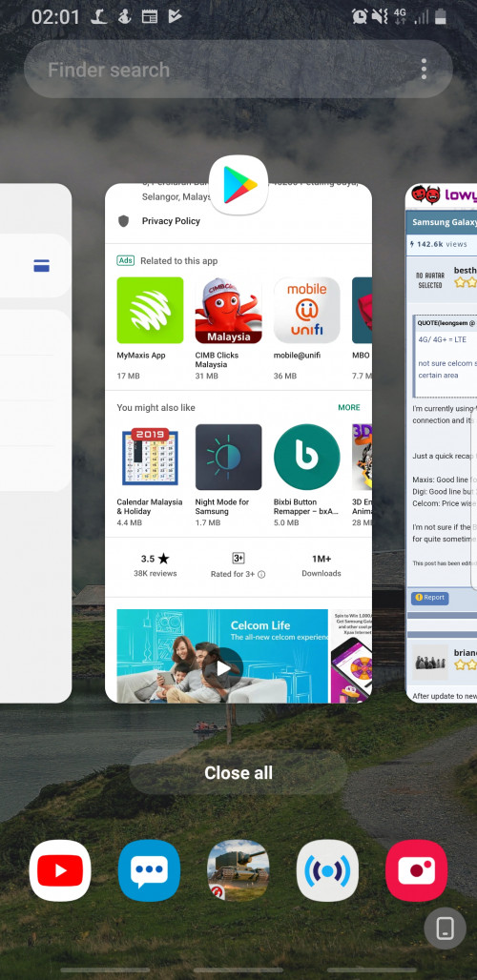Image resolution: width=477 pixels, height=980 pixels.
Task: Open the mobile@unifi app icon
Action: (x=307, y=310)
